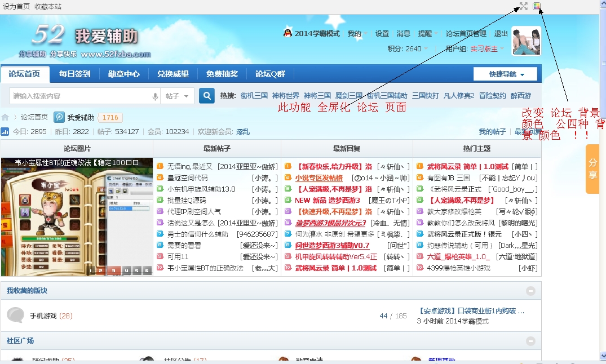
Task: Switch to the 每日签到 tab
Action: 74,74
